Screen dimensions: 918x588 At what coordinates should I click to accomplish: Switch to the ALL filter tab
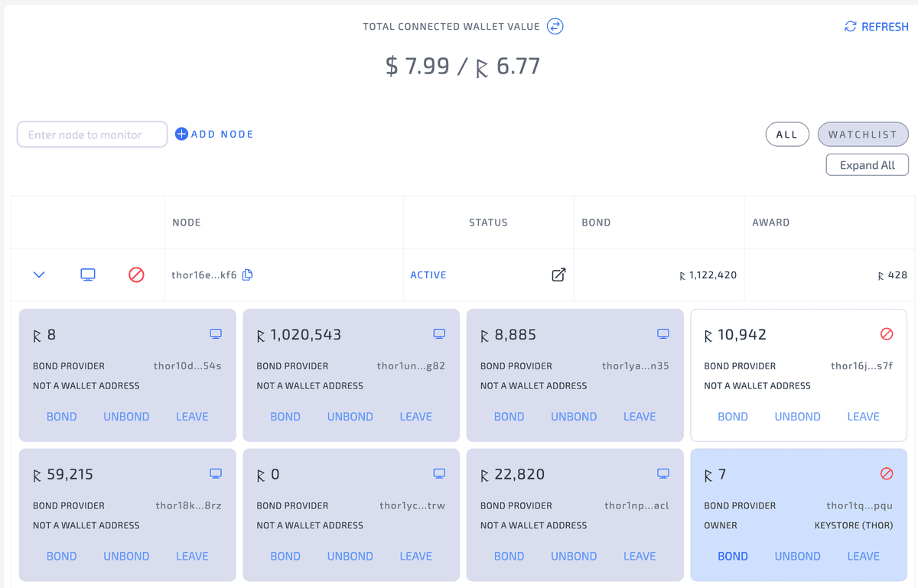coord(787,134)
